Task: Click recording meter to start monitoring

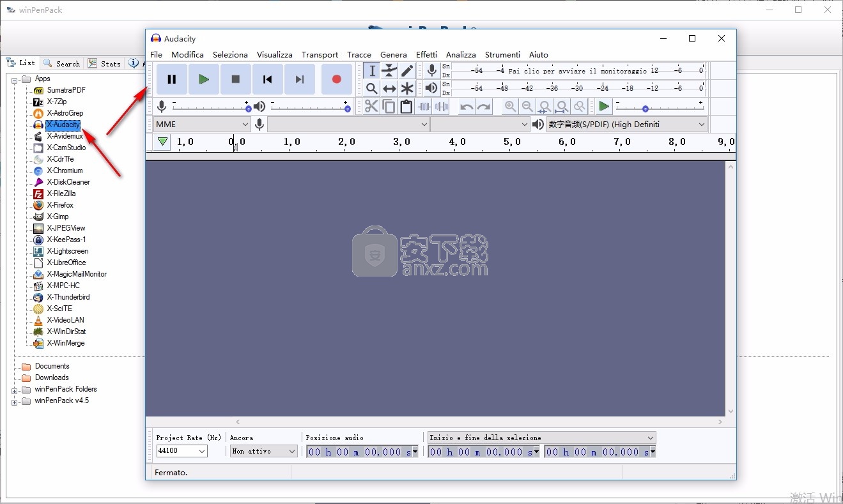Action: [x=578, y=71]
